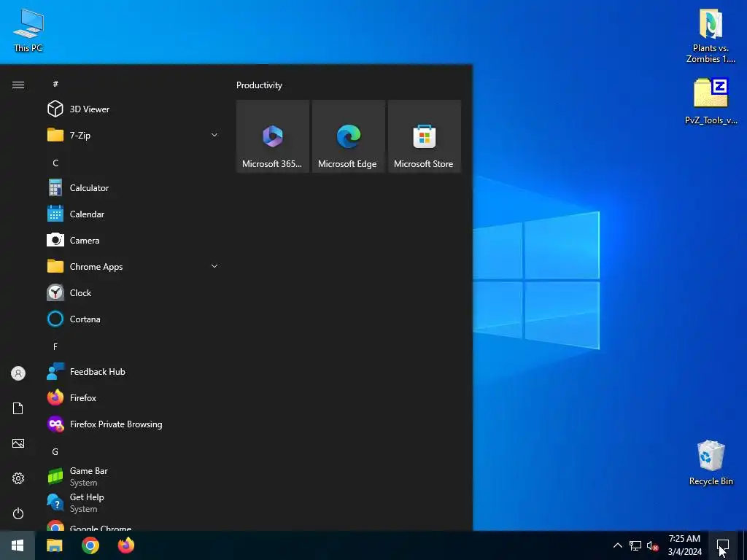Click the 7-Zip folder icon
The image size is (747, 560).
(x=55, y=135)
